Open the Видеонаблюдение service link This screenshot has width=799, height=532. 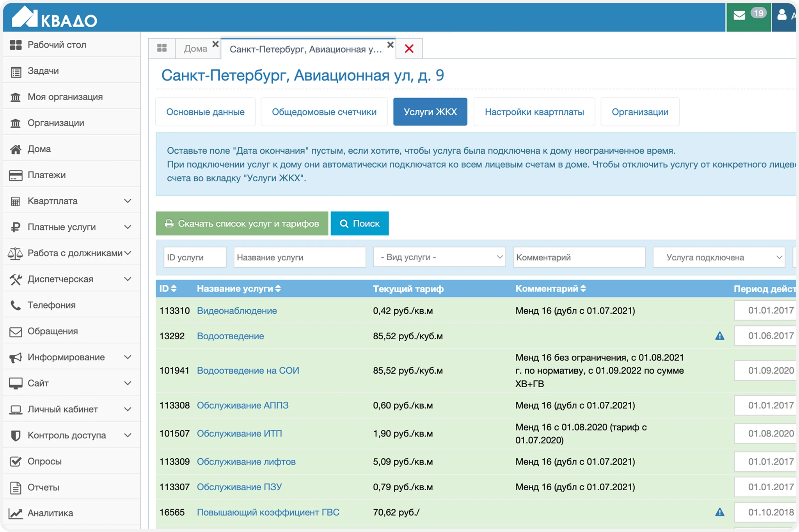tap(237, 311)
